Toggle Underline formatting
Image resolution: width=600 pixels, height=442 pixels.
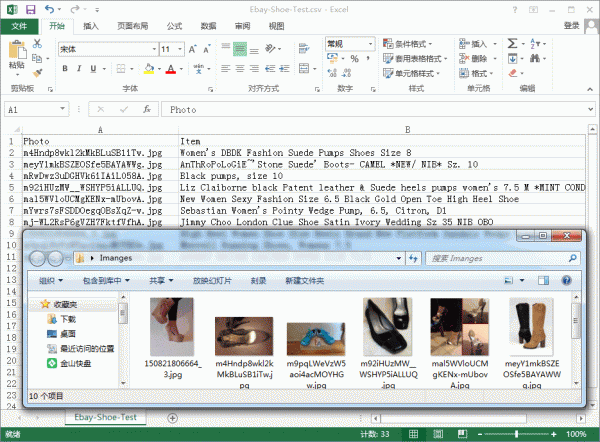tap(93, 69)
